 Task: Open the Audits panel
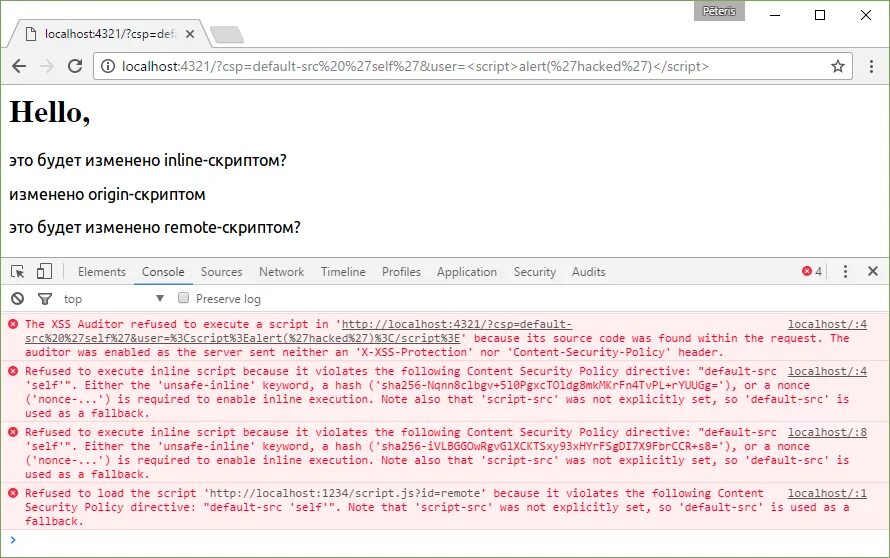point(589,272)
